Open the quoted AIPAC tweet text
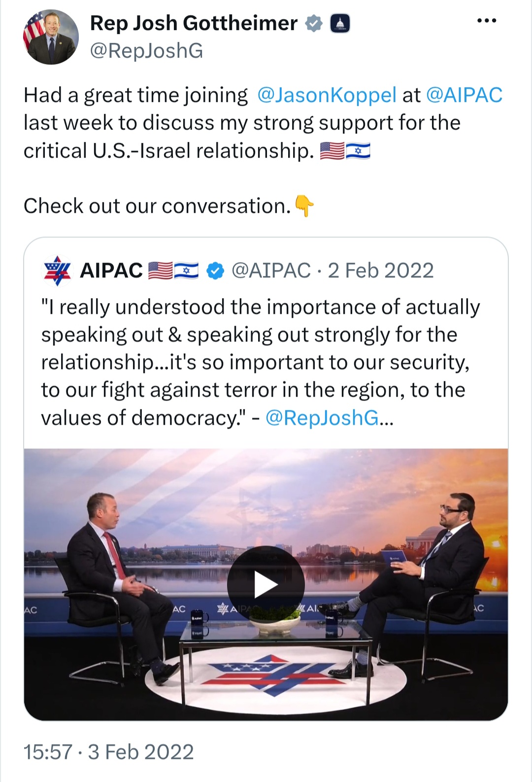The width and height of the screenshot is (532, 782). click(x=260, y=362)
